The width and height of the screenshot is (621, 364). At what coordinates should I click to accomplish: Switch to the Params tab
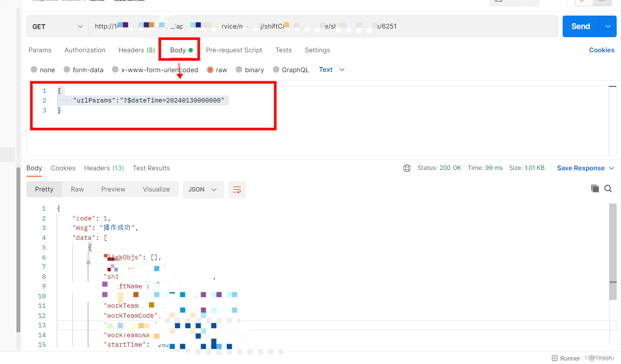40,50
